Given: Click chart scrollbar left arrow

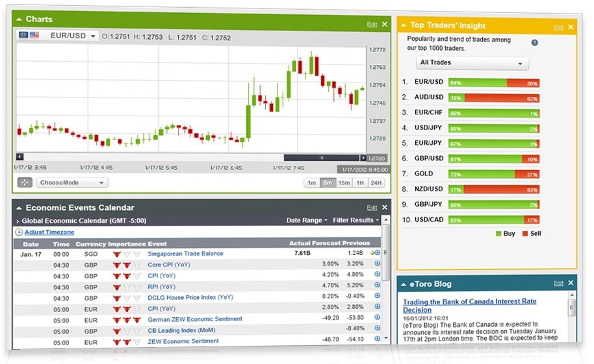Looking at the screenshot, I should tap(20, 157).
